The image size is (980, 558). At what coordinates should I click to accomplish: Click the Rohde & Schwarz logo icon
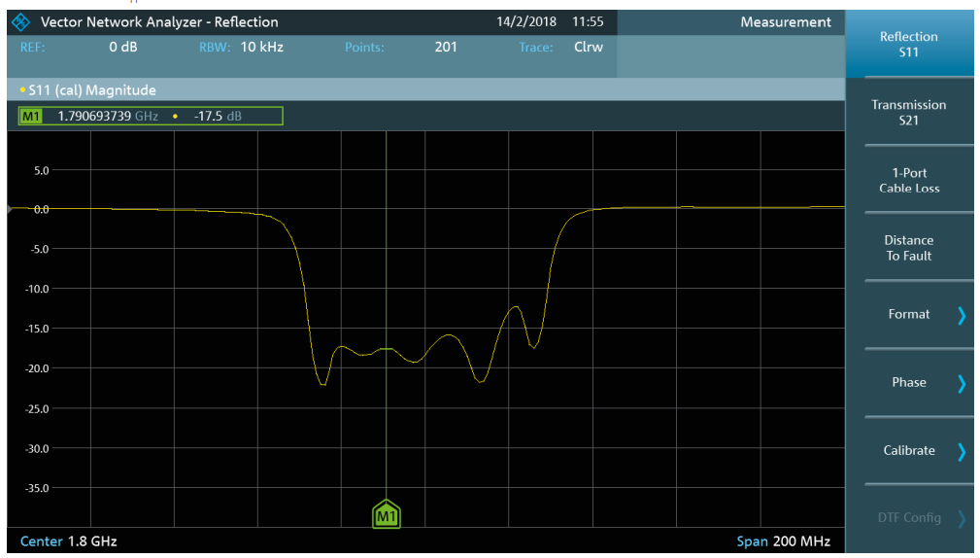pos(21,22)
